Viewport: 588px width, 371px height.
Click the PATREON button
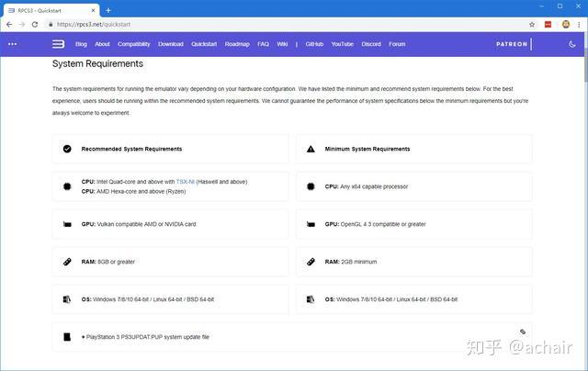(x=512, y=44)
